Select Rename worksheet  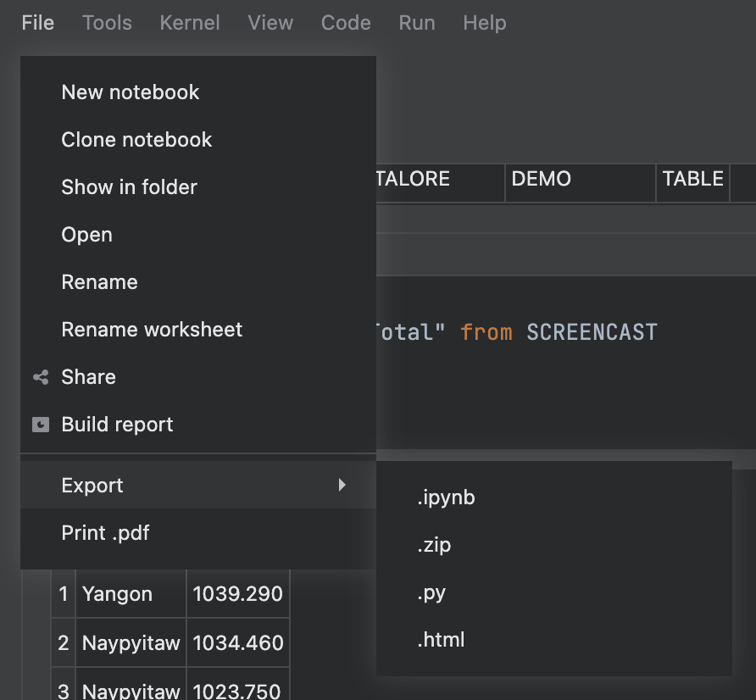tap(152, 330)
